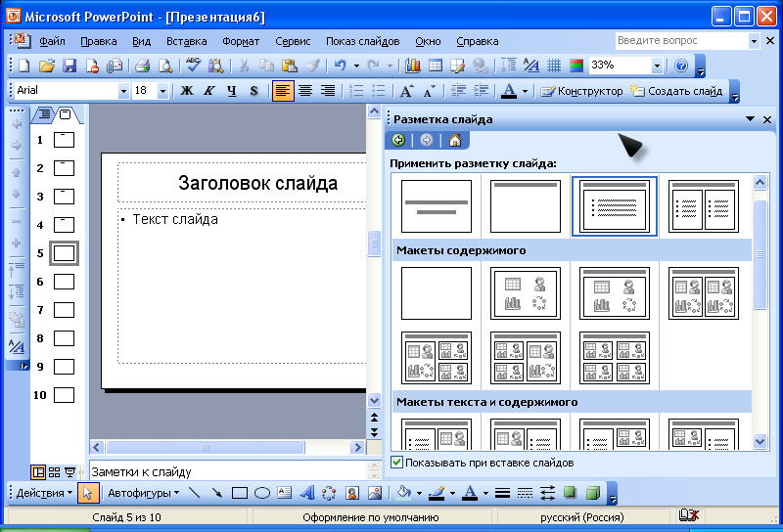Toggle Bold (Ж) formatting
The image size is (783, 532).
(x=186, y=91)
